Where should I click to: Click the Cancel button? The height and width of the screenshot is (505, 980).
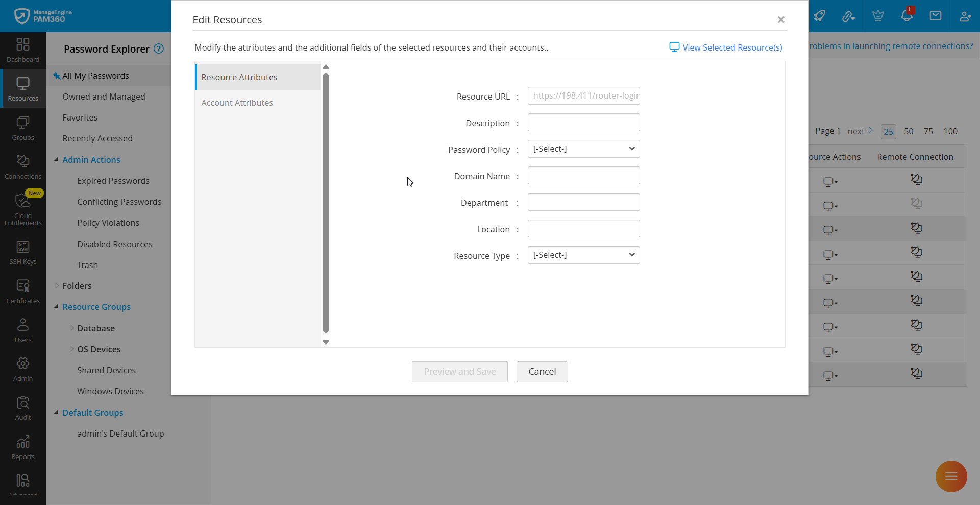[x=542, y=372]
